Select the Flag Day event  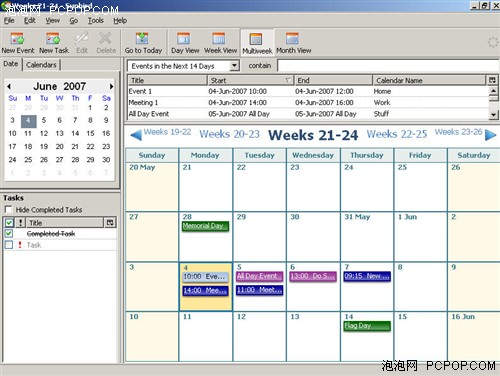pos(367,326)
